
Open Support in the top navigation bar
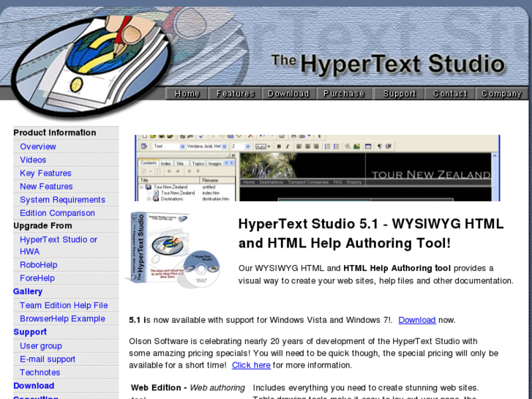[x=399, y=94]
